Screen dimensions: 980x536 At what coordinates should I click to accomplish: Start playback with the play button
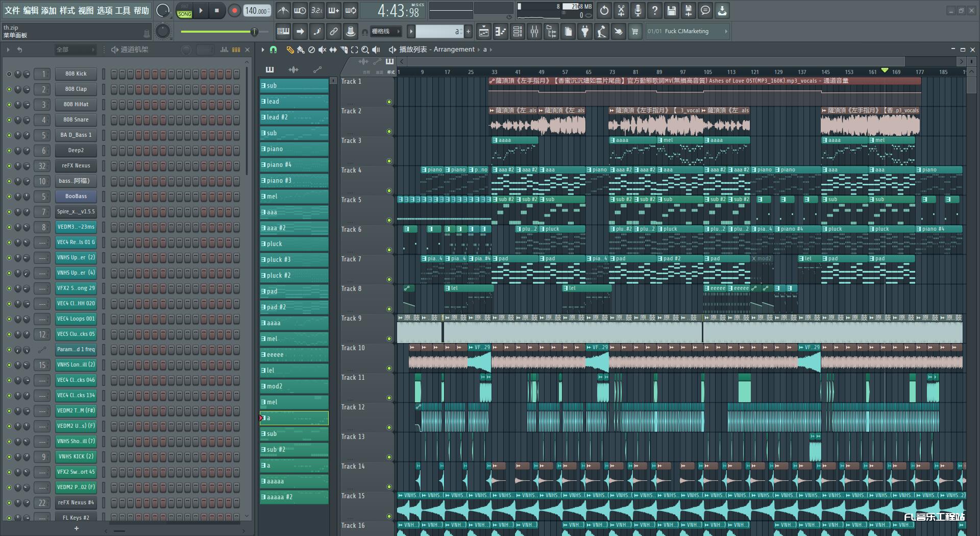[201, 11]
